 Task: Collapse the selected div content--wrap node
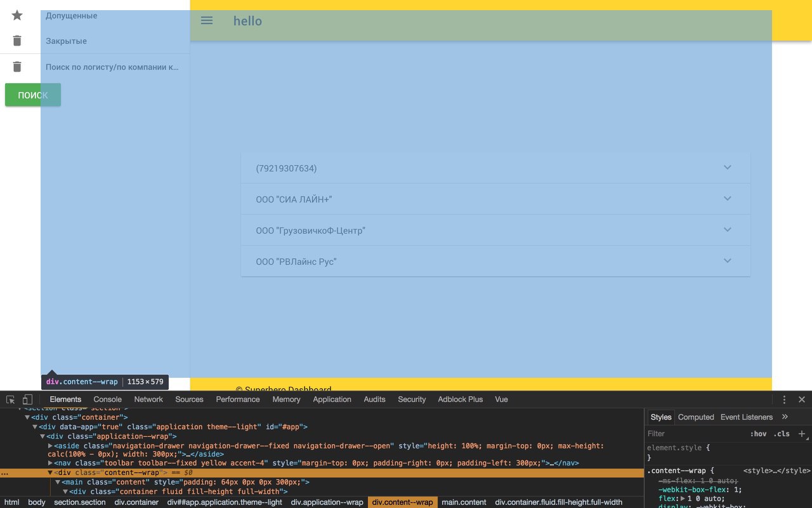tap(50, 472)
